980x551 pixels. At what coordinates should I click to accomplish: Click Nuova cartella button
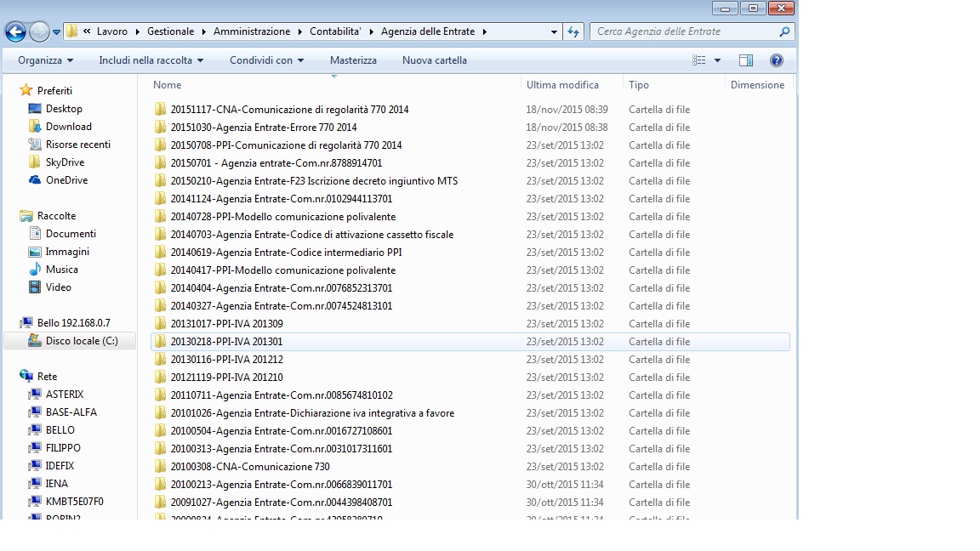tap(434, 60)
